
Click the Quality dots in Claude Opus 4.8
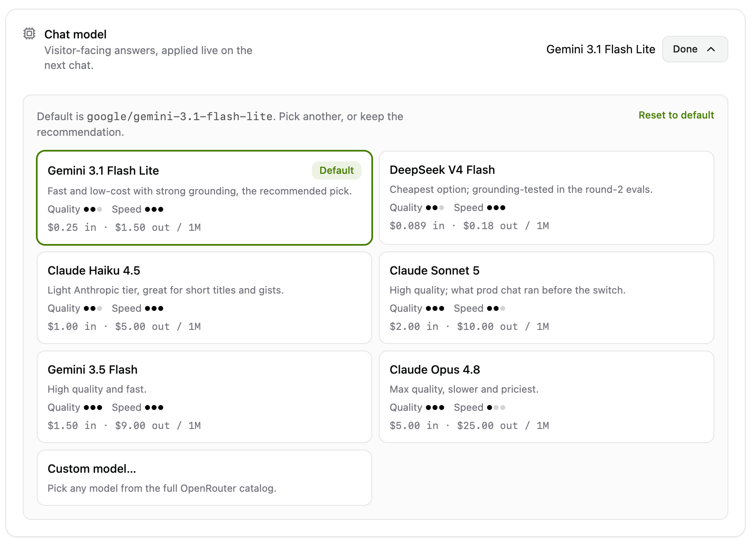click(435, 408)
